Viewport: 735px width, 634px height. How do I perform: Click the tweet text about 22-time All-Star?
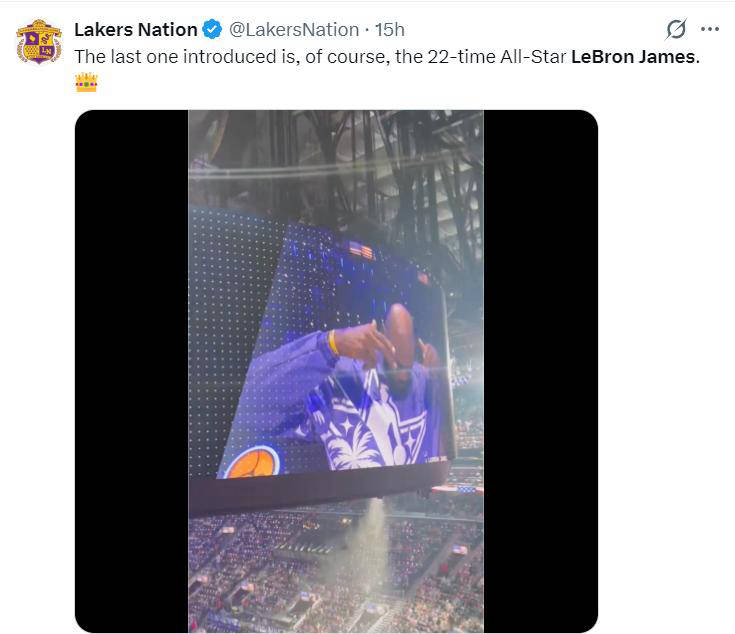point(320,56)
